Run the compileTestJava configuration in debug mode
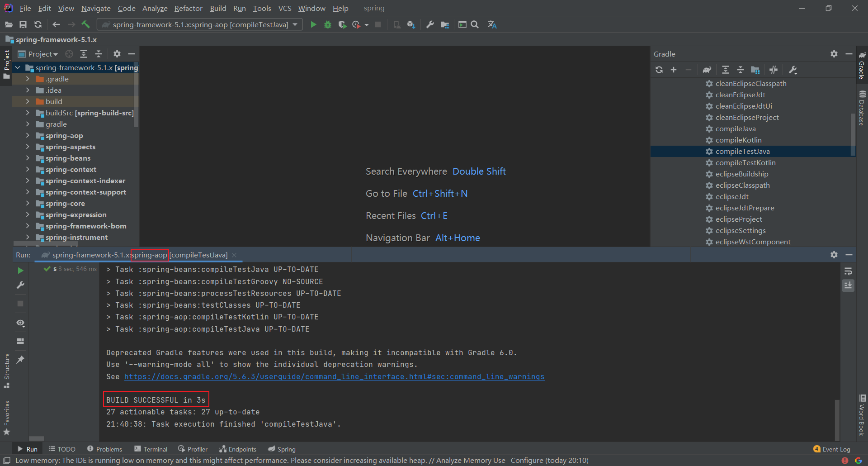This screenshot has width=868, height=466. pyautogui.click(x=328, y=24)
